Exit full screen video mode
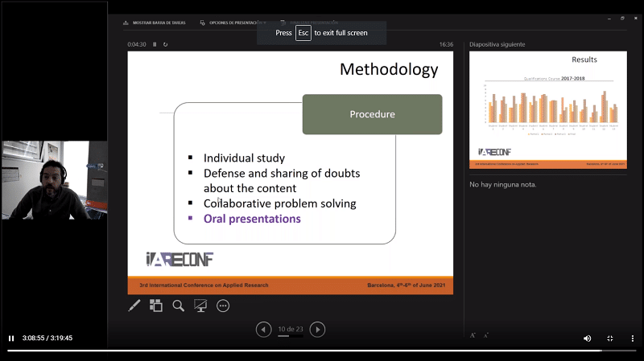The width and height of the screenshot is (644, 361). coord(609,338)
